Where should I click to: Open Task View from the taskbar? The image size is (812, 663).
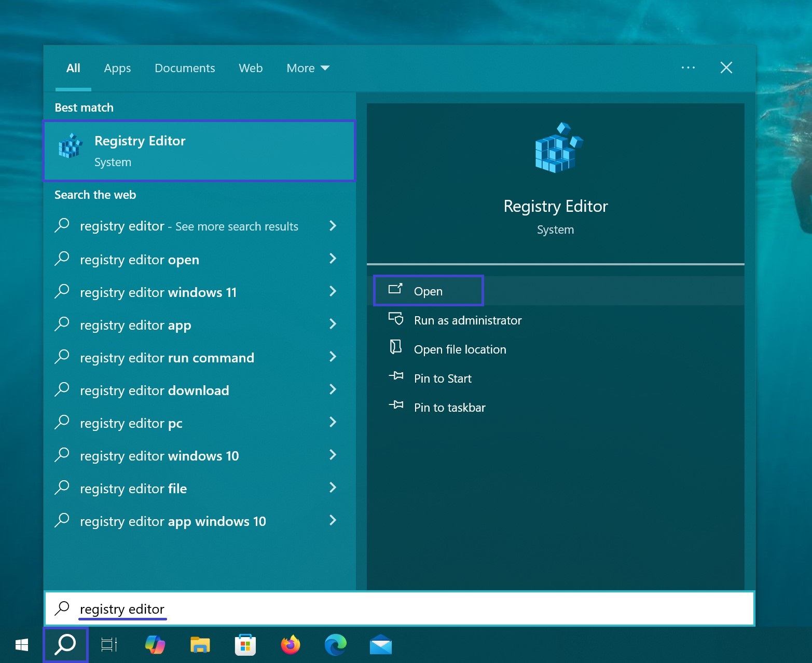[x=109, y=645]
